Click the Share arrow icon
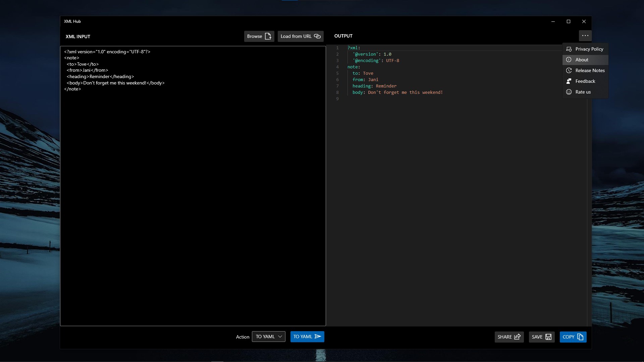 tap(517, 337)
